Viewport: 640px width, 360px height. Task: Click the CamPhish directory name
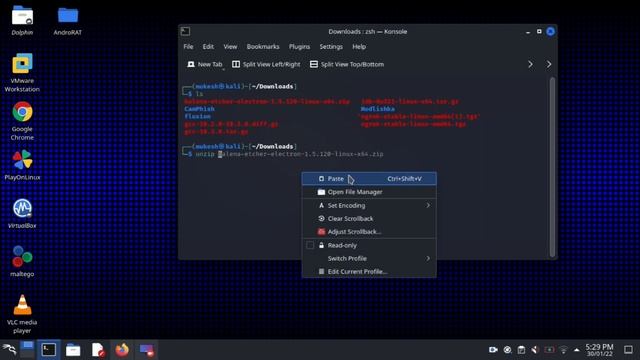[199, 109]
